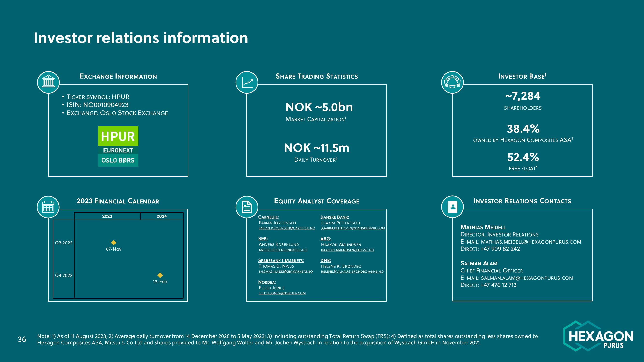This screenshot has width=644, height=362.
Task: Click the Carnegie: heading
Action: [268, 217]
